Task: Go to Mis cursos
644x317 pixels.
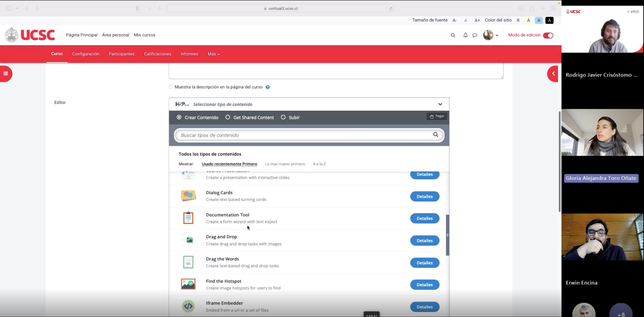Action: [x=144, y=35]
